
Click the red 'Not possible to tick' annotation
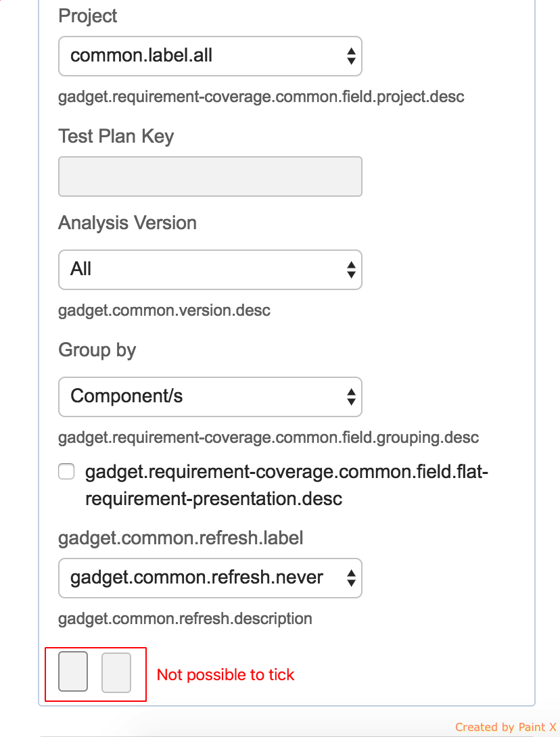pyautogui.click(x=225, y=675)
